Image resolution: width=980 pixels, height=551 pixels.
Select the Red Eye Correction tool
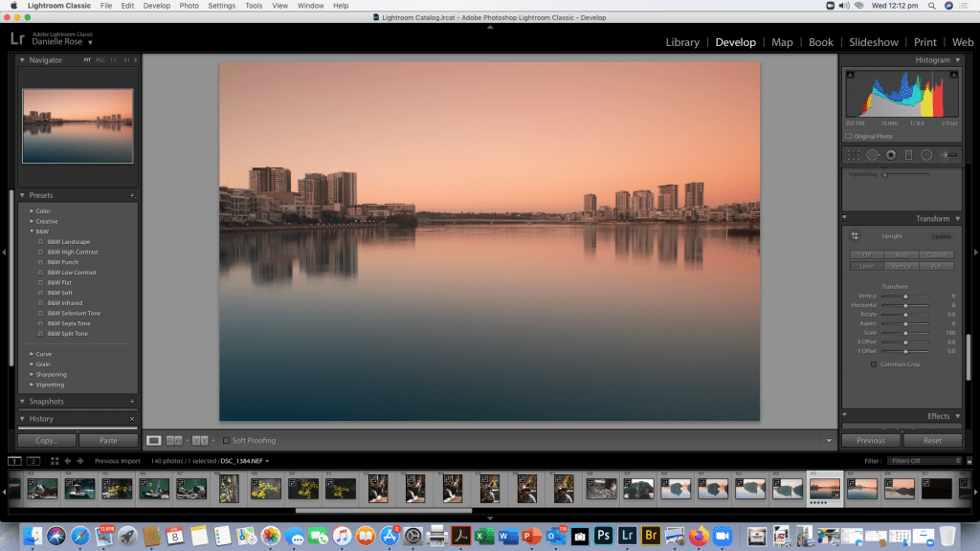(x=891, y=155)
